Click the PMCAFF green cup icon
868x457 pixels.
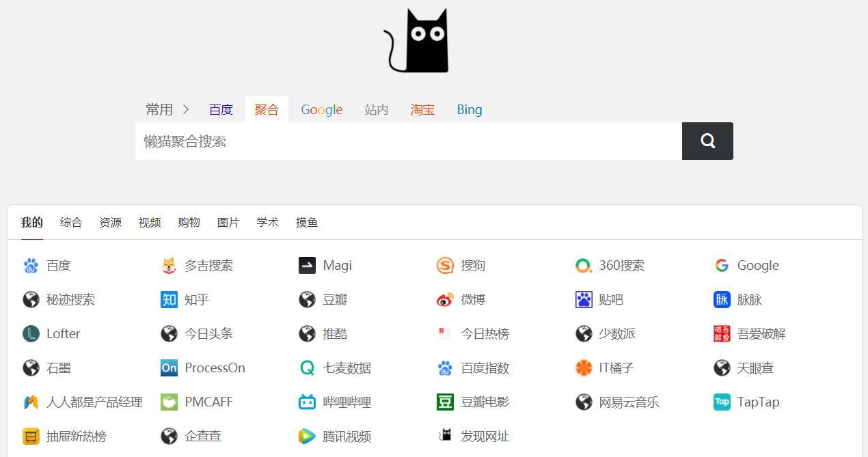click(169, 402)
